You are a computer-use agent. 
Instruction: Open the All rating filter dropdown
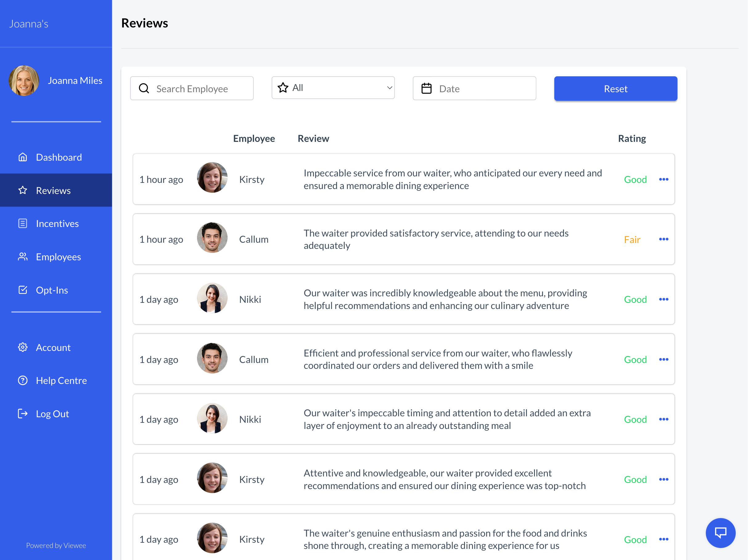333,88
